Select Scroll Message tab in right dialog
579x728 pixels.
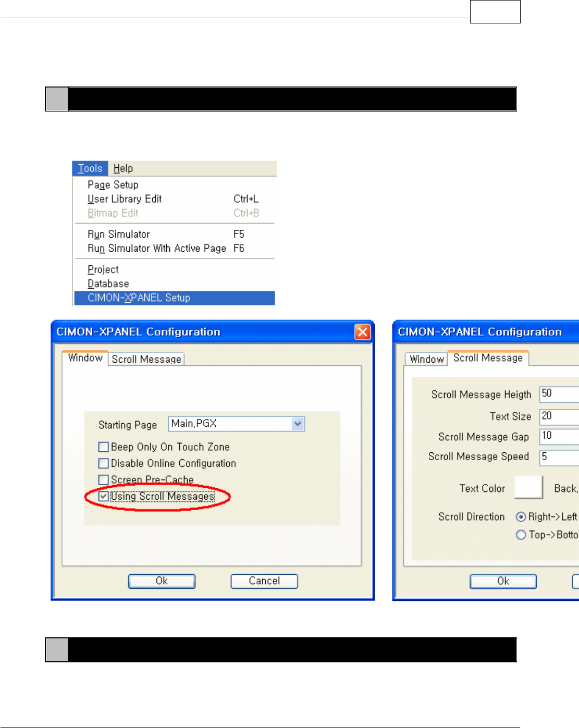488,358
